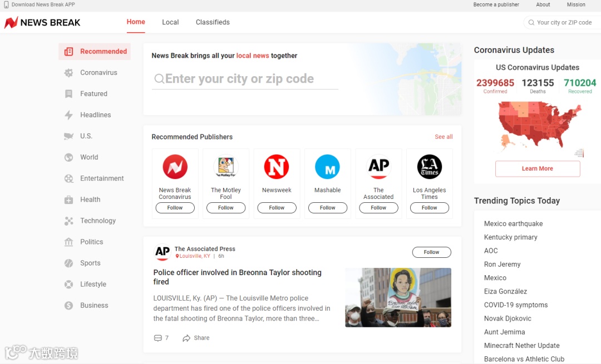Click the World globe icon
The image size is (601, 364).
(68, 157)
